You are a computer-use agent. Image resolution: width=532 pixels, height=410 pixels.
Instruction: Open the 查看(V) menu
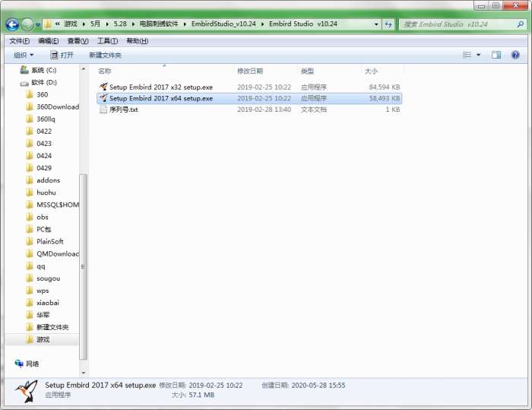(x=78, y=41)
